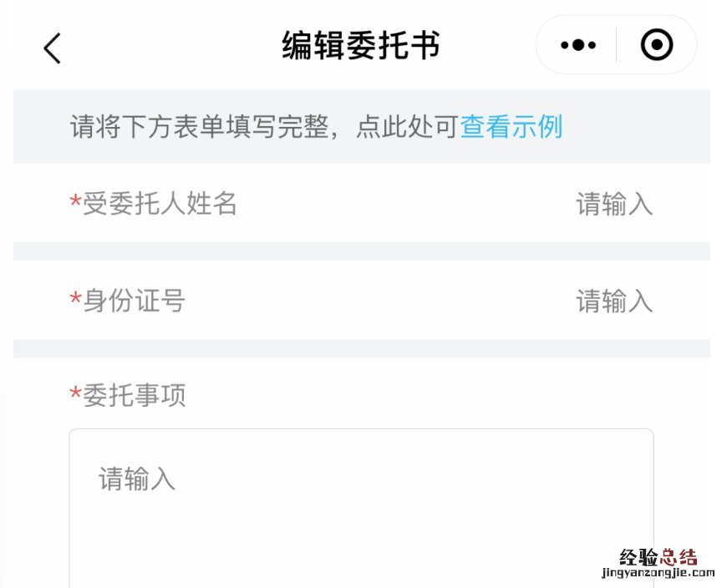Image resolution: width=727 pixels, height=588 pixels.
Task: Focus the 身份证号 input field
Action: (x=613, y=301)
